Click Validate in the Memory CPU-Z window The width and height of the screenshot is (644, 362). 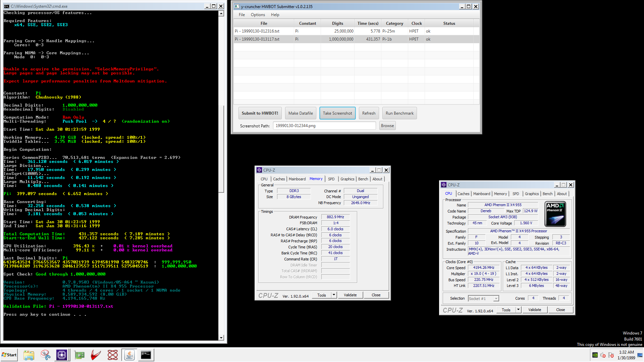coord(350,295)
